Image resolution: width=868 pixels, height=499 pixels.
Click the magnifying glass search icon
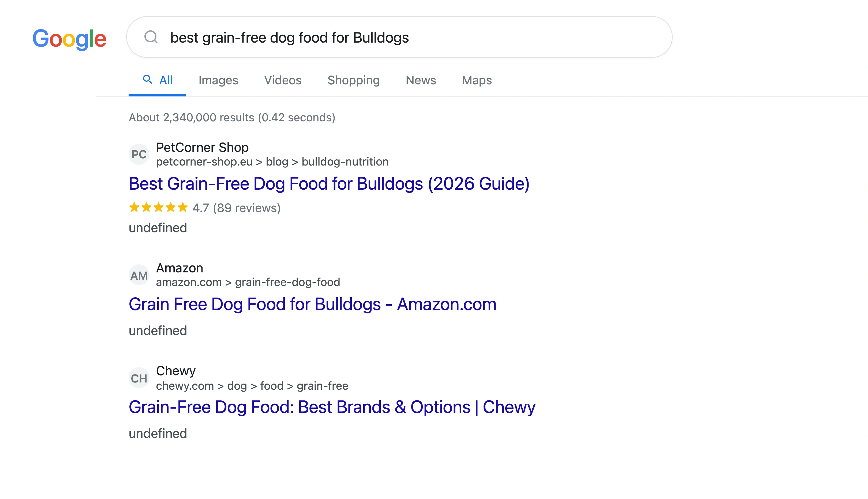click(151, 38)
